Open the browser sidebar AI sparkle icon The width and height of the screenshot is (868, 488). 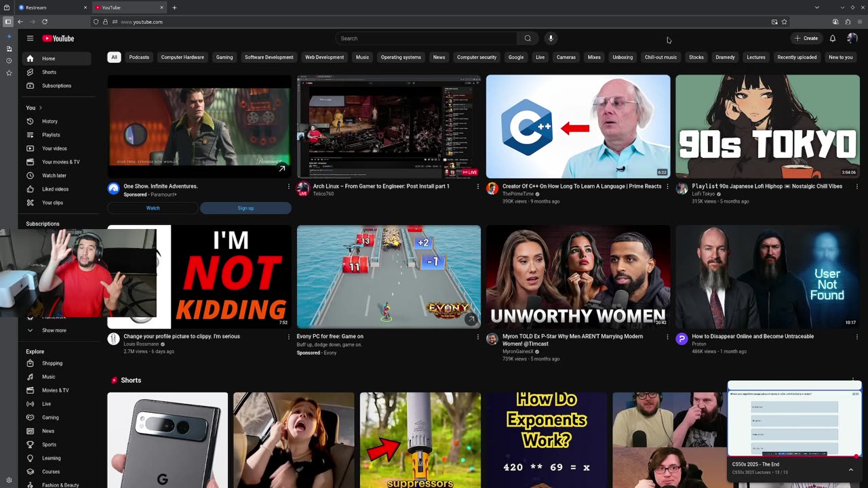9,37
